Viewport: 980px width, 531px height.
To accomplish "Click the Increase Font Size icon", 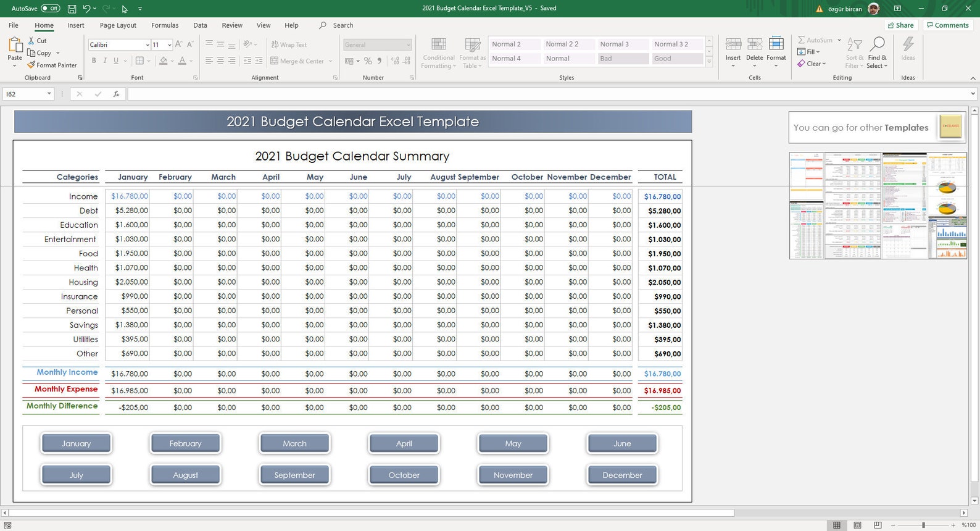I will point(178,44).
